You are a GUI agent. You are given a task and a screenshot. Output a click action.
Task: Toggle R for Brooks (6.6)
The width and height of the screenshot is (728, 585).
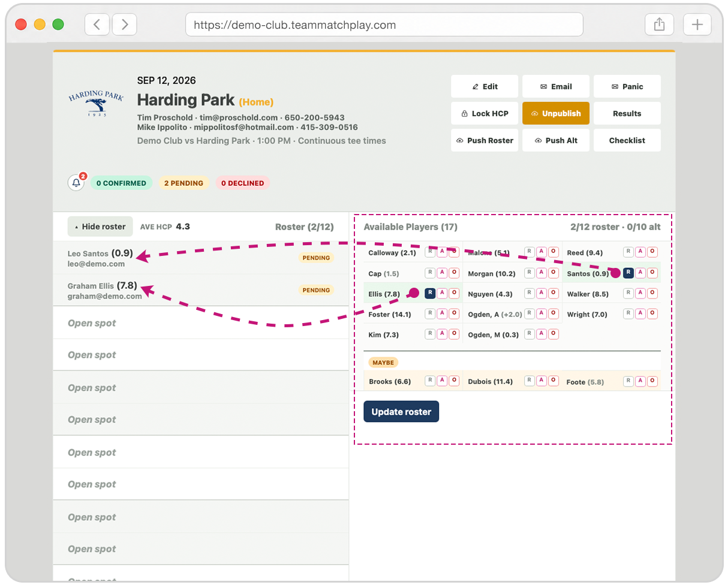(430, 381)
